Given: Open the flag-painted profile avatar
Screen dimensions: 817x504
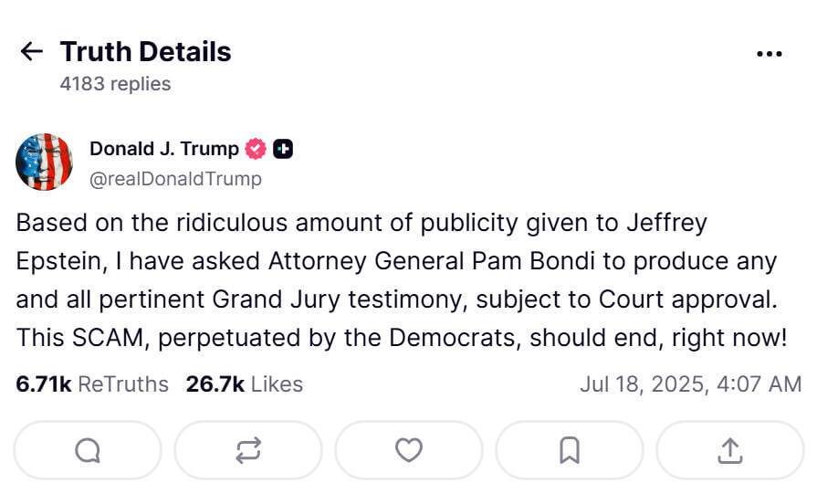Looking at the screenshot, I should pyautogui.click(x=44, y=163).
